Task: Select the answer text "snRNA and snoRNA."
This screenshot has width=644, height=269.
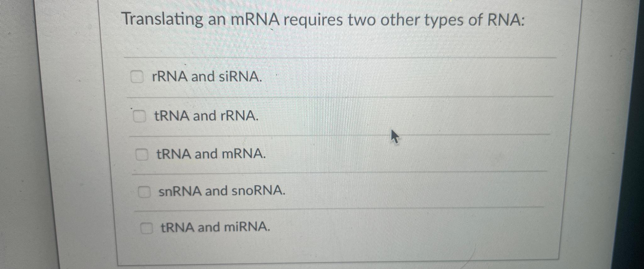Action: pyautogui.click(x=221, y=192)
